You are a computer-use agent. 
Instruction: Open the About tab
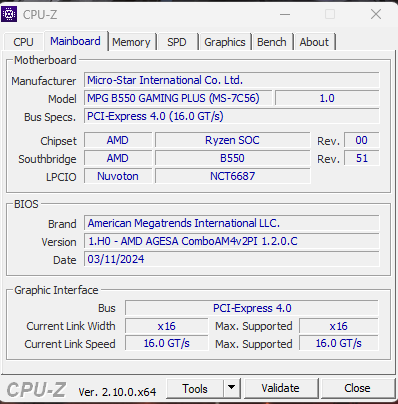coord(314,42)
